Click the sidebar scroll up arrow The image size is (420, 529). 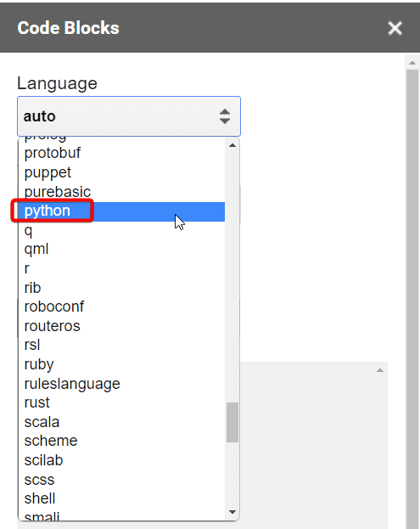412,63
